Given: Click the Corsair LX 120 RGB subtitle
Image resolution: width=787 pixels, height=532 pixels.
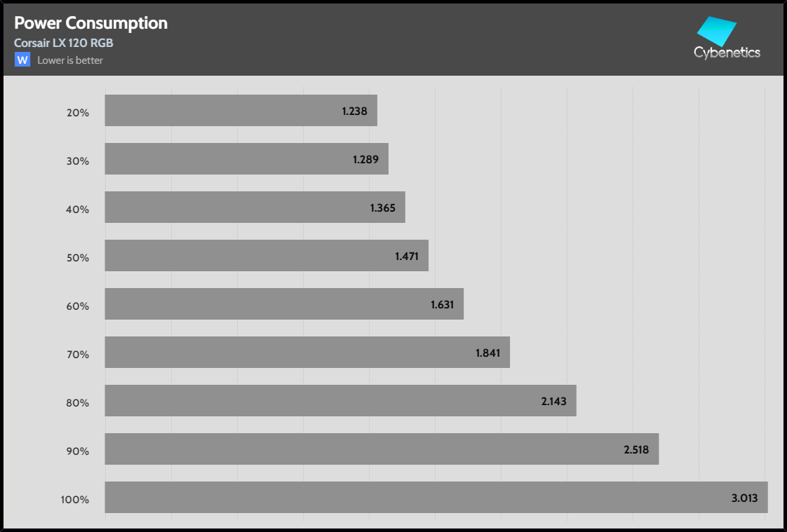Looking at the screenshot, I should click(x=64, y=43).
